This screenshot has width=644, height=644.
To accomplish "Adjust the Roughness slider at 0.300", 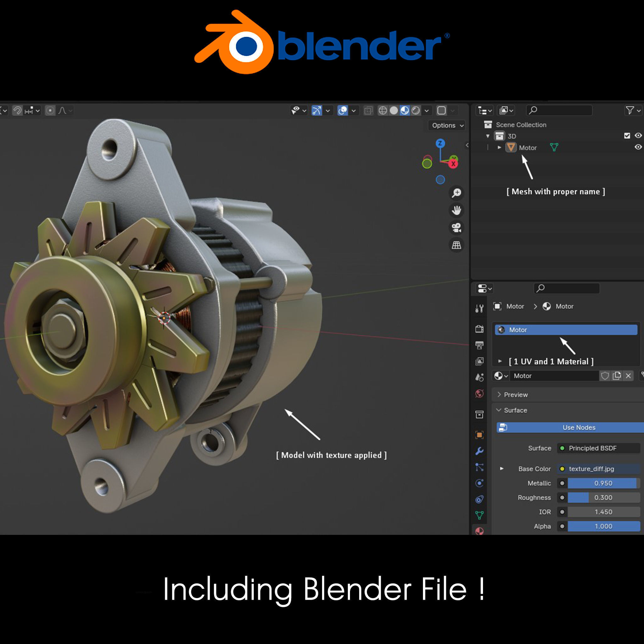I will pyautogui.click(x=604, y=497).
